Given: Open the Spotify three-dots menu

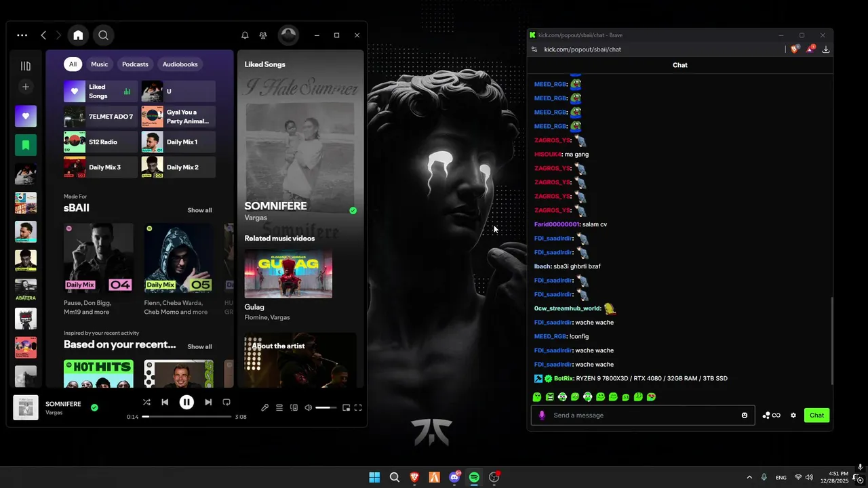Looking at the screenshot, I should coord(22,35).
